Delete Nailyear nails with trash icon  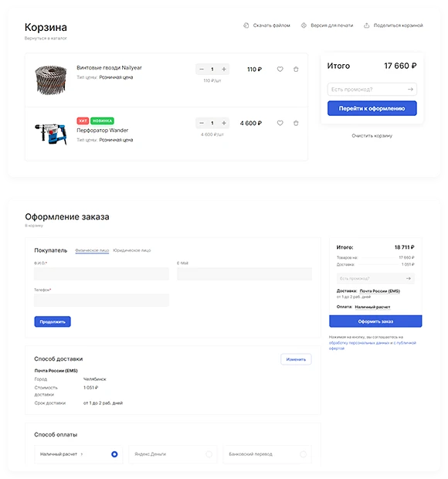click(296, 70)
